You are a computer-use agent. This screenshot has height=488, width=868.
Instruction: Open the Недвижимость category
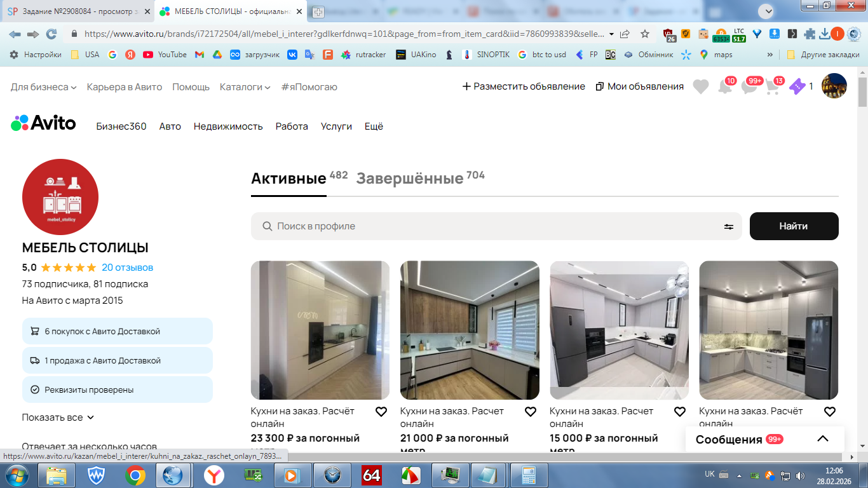point(228,126)
